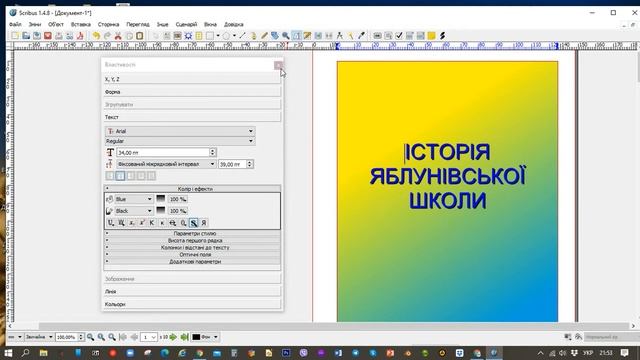Select the Insert Image Frame tool
The width and height of the screenshot is (640, 360).
pos(177,36)
